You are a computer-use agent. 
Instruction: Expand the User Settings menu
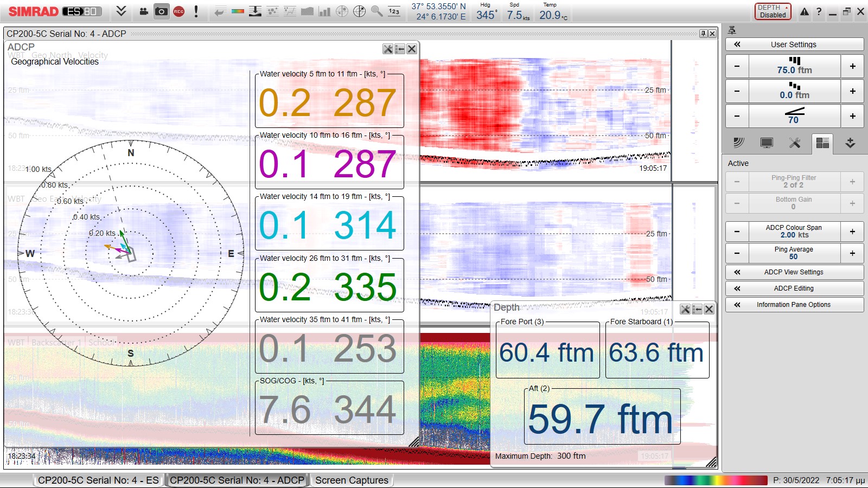tap(794, 44)
